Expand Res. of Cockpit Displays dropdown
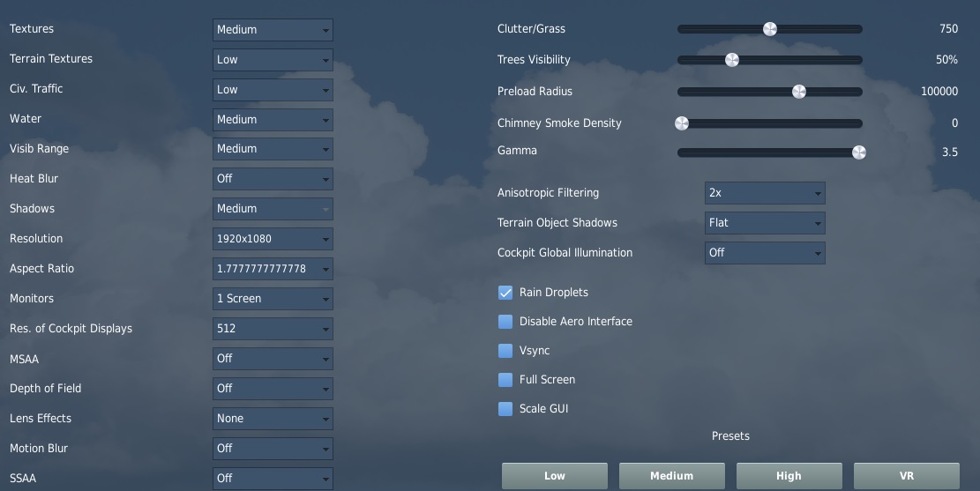The height and width of the screenshot is (491, 980). coord(273,329)
